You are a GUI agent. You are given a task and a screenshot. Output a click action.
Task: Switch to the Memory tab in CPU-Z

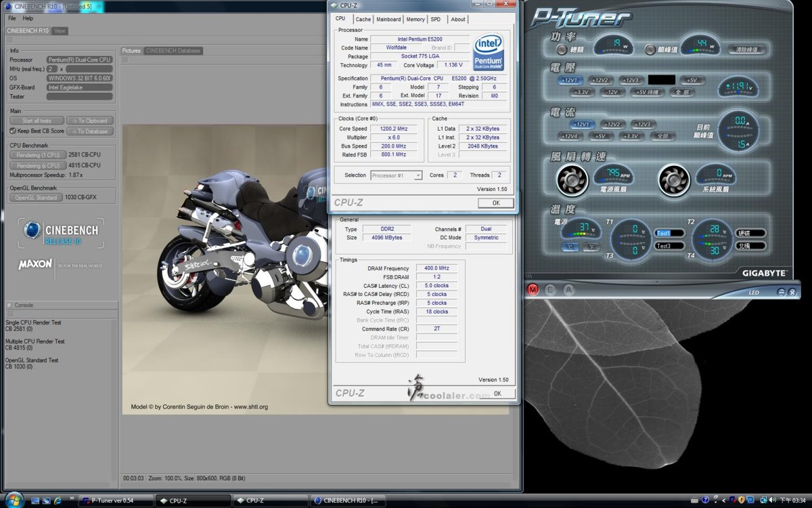415,20
